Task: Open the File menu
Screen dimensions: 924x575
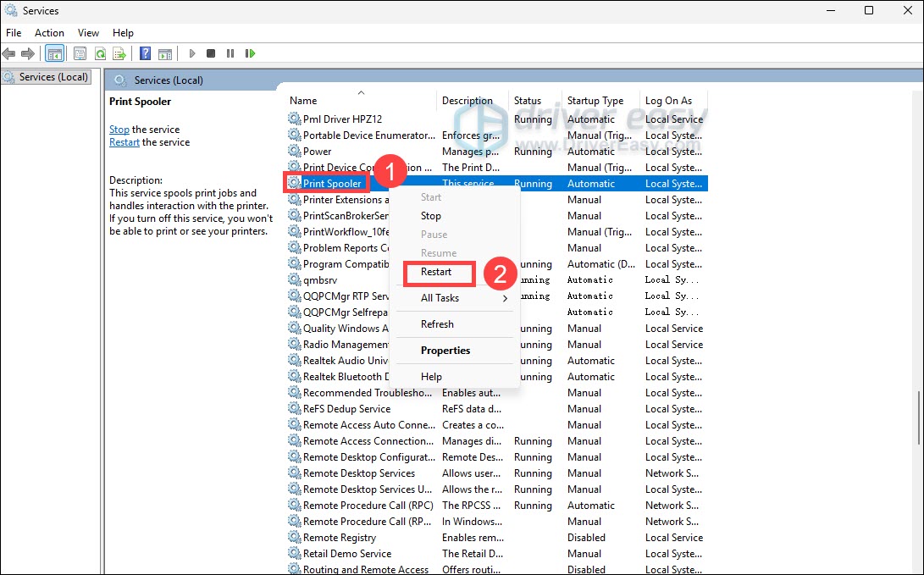Action: point(14,33)
